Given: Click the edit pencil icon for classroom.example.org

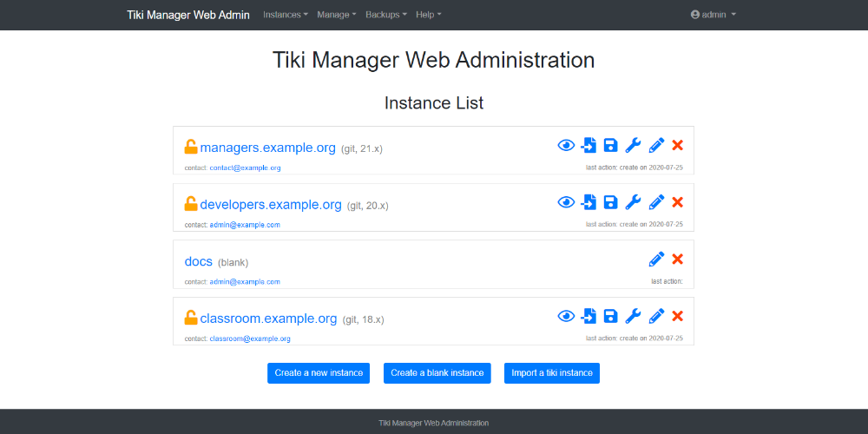Looking at the screenshot, I should 656,316.
